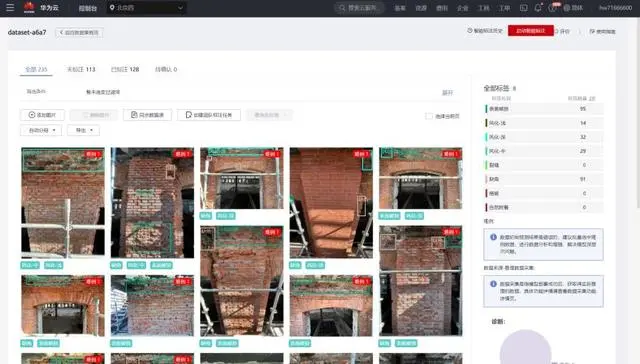Select the label row with count 91

click(x=543, y=179)
